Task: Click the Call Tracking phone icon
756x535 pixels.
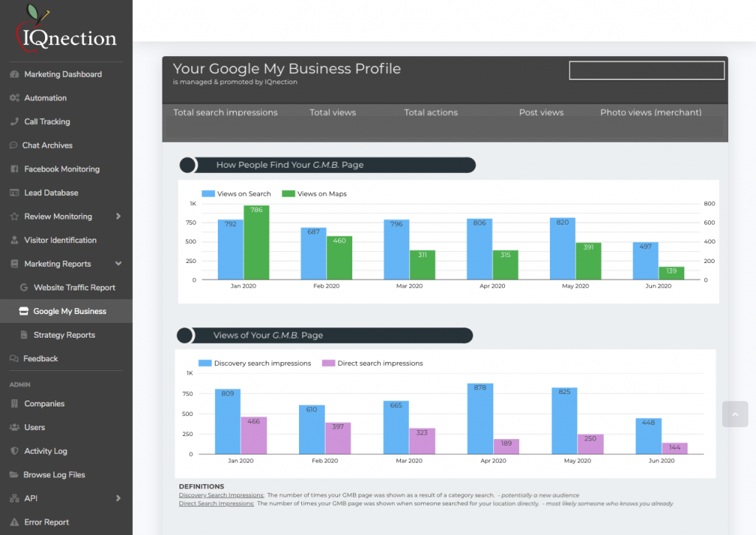Action: [15, 122]
